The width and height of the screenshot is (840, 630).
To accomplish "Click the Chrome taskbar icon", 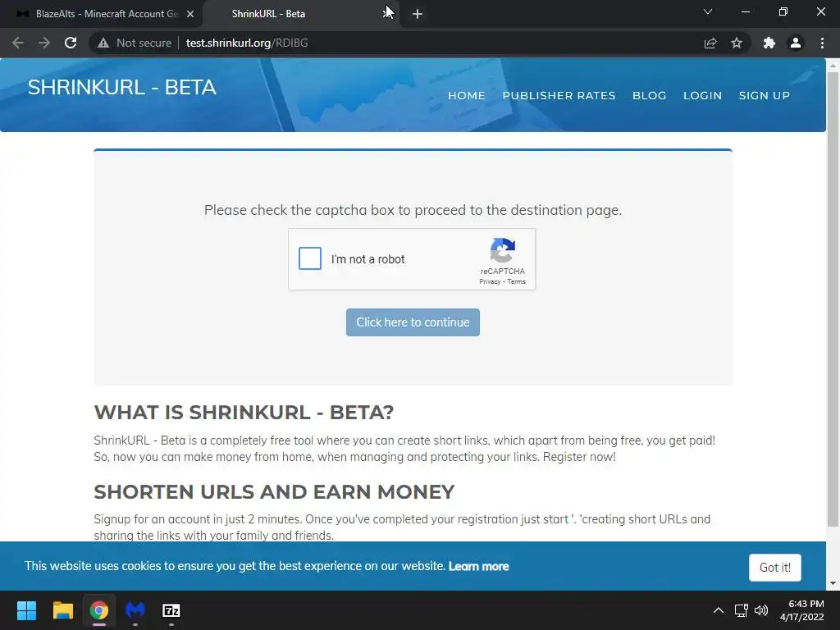I will click(x=99, y=610).
